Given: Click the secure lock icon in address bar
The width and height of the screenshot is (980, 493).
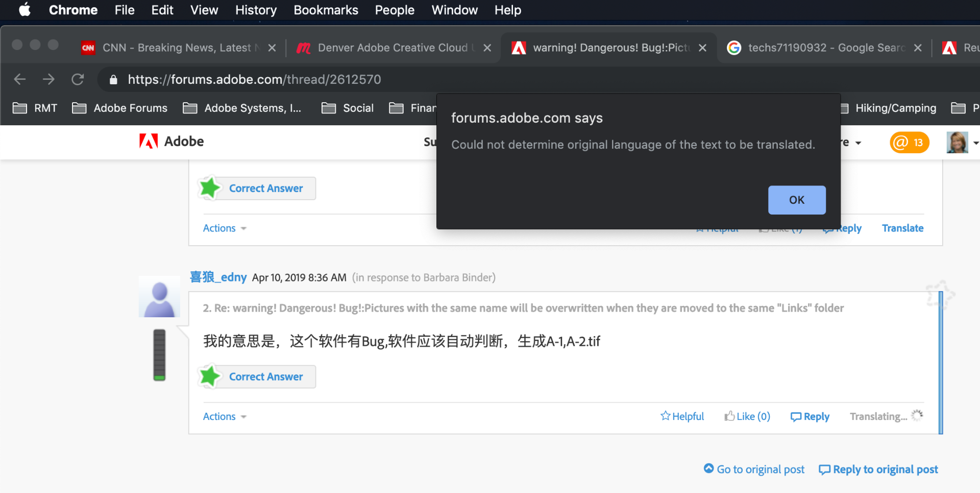Looking at the screenshot, I should 113,79.
